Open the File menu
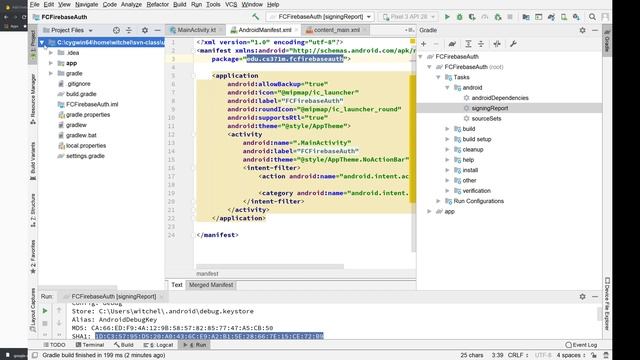 (35, 4)
